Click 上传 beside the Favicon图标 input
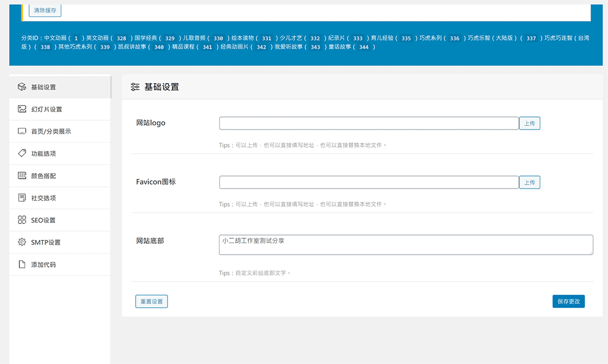Screen dimensions: 608x364 point(529,182)
